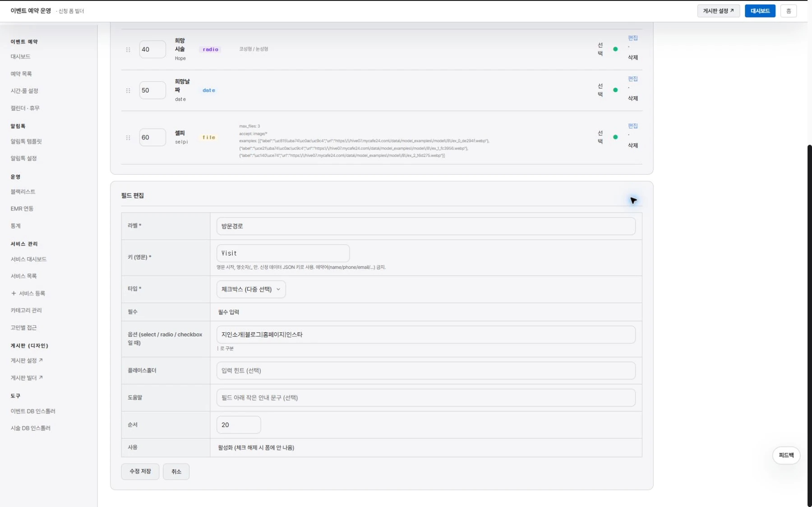Click the blue 대시보드 button in header
The image size is (812, 507).
click(760, 11)
